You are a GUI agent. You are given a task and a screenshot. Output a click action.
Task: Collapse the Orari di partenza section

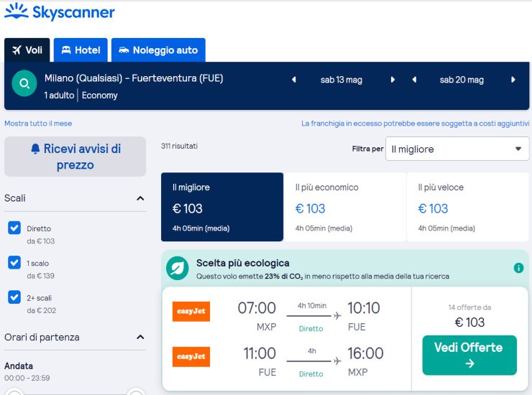[x=140, y=337]
